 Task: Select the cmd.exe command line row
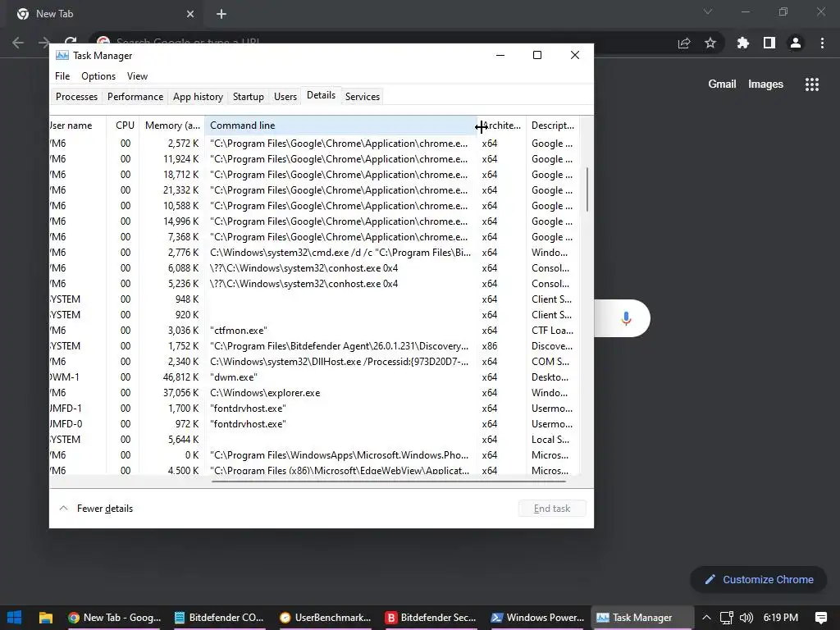(x=314, y=253)
